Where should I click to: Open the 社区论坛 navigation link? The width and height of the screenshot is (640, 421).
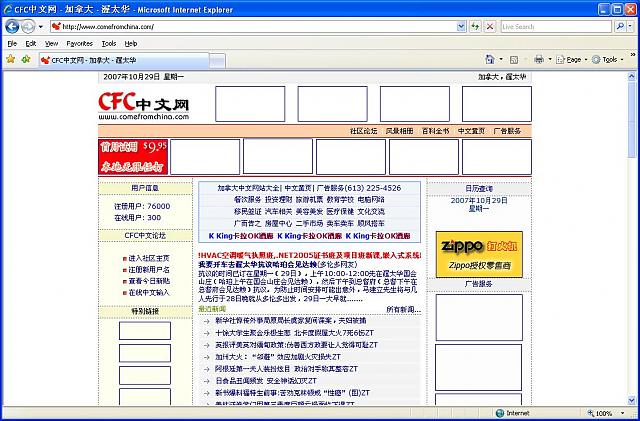[363, 131]
